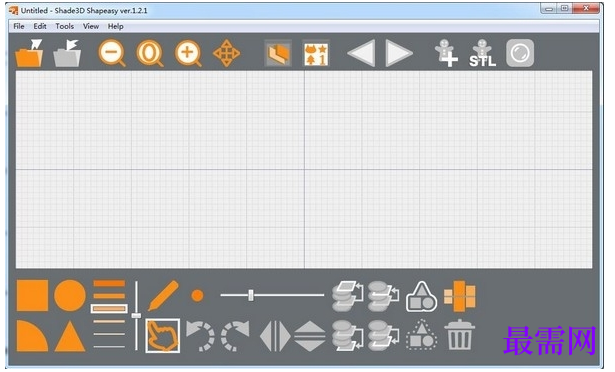
Task: Select the quarter-circle shape tool
Action: point(32,336)
